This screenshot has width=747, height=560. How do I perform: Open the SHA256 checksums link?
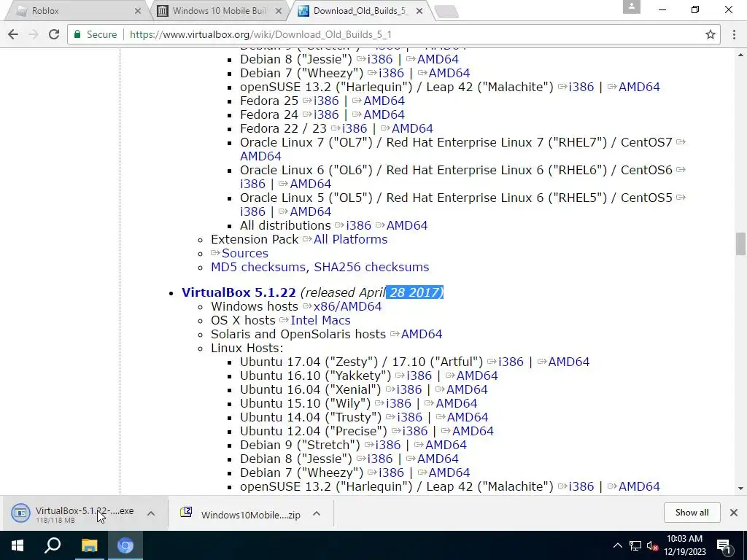click(371, 267)
